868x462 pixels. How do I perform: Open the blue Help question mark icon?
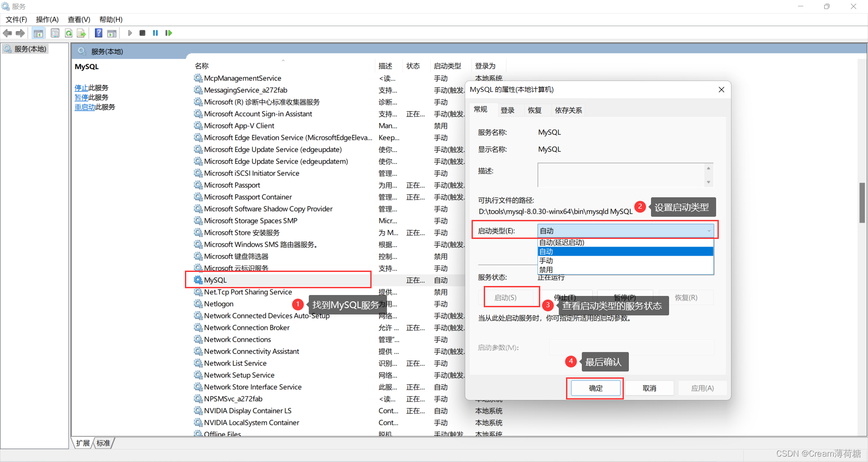coord(99,33)
